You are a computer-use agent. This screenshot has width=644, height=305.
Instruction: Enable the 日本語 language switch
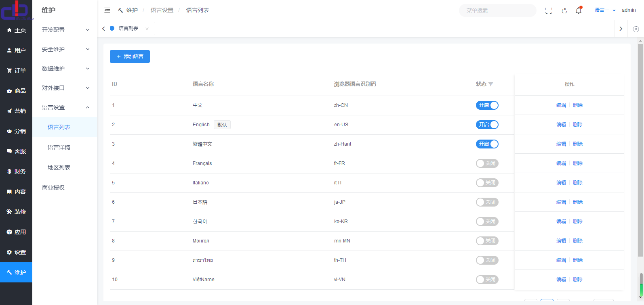point(487,202)
